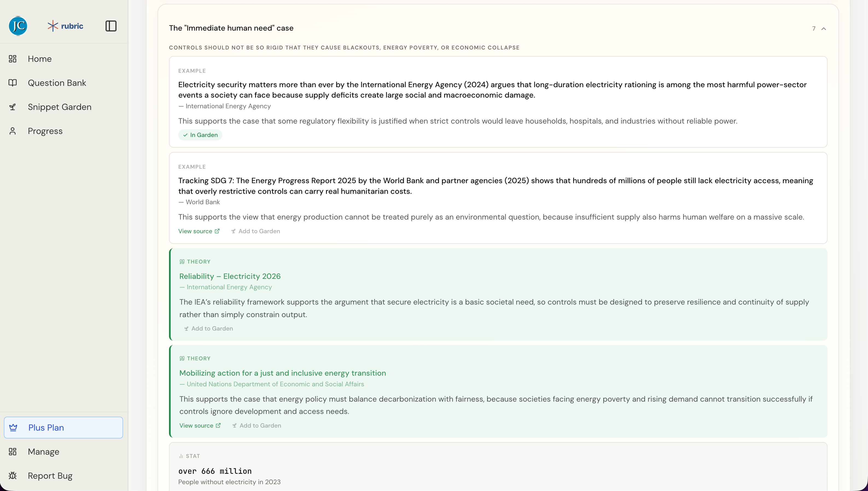Open Mobilizing action for a just transition title
The height and width of the screenshot is (491, 868).
coord(282,373)
